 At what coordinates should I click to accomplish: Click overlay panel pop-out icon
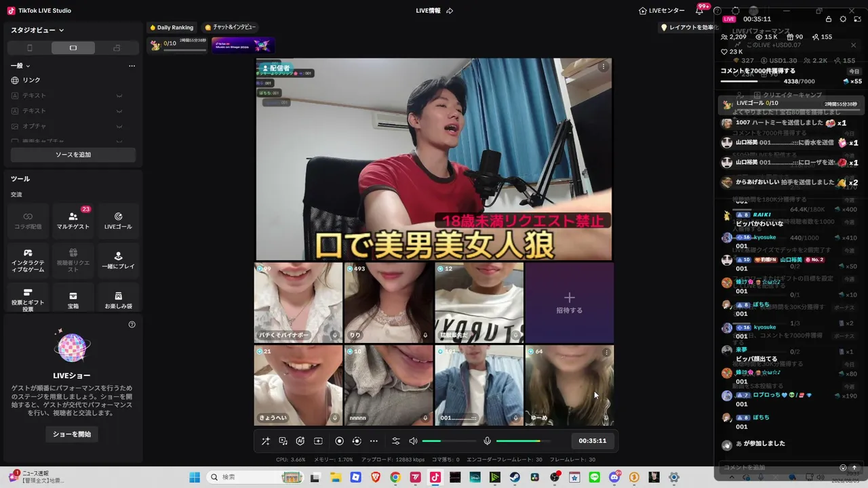[x=856, y=19]
